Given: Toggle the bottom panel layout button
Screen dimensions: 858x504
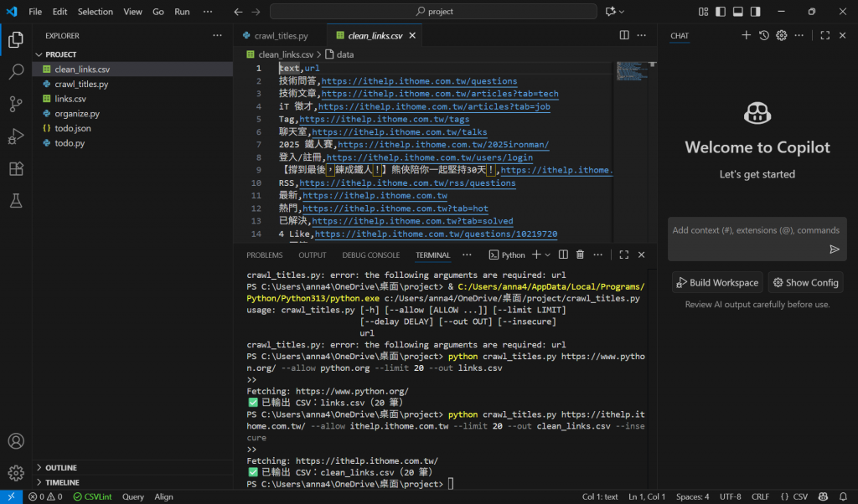Looking at the screenshot, I should coord(738,12).
